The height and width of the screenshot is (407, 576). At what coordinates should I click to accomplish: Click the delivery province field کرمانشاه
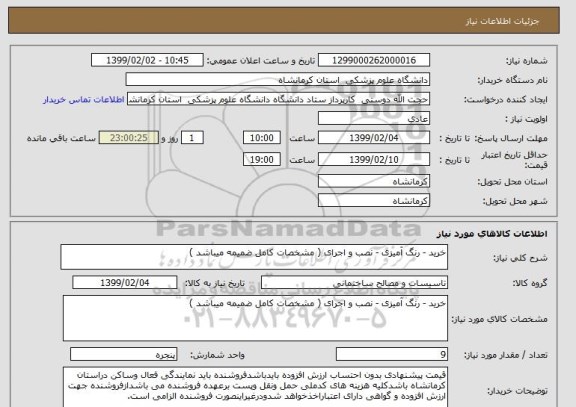[x=374, y=181]
